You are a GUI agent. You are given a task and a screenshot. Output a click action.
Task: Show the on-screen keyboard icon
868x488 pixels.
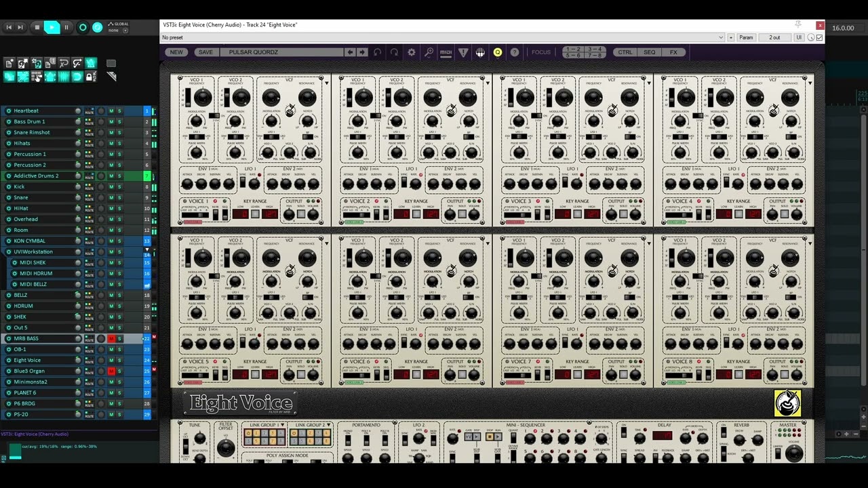point(480,52)
